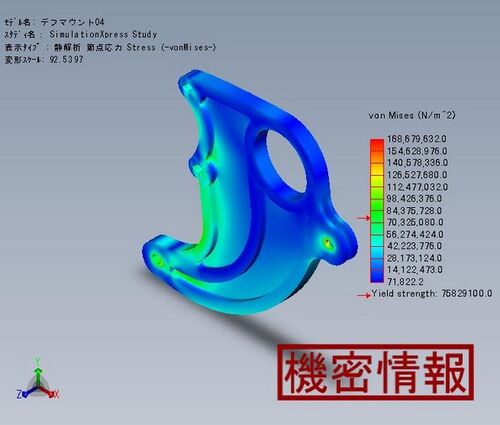
Task: Select legend value 42,223,776.0
Action: pyautogui.click(x=414, y=246)
